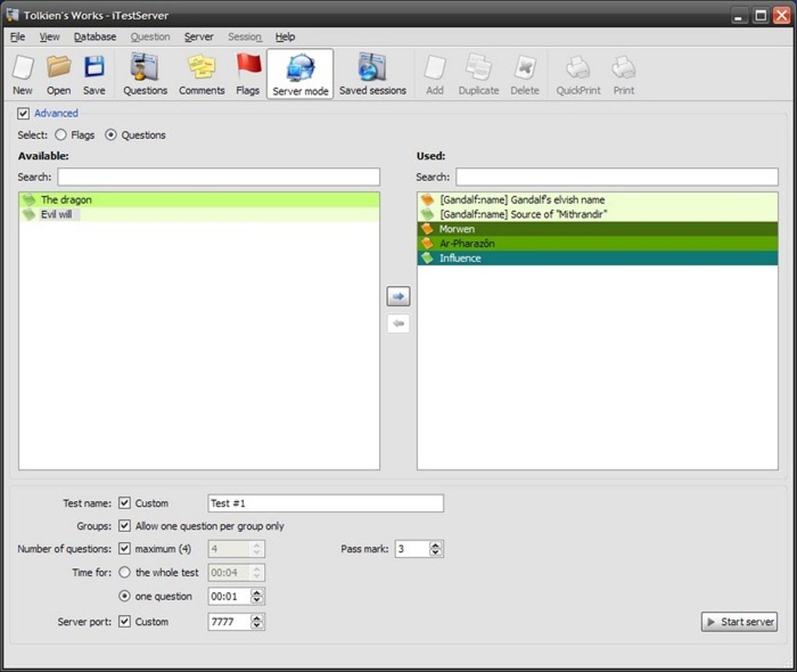Open the Comments toolbar icon
The height and width of the screenshot is (672, 797).
[202, 75]
